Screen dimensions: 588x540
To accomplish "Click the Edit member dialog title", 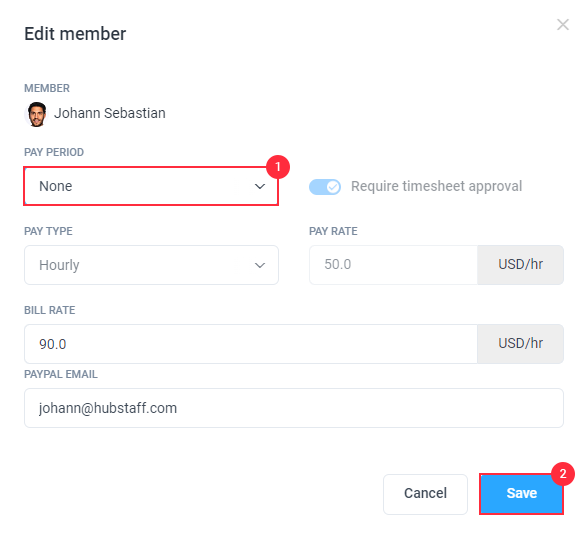I will tap(75, 34).
